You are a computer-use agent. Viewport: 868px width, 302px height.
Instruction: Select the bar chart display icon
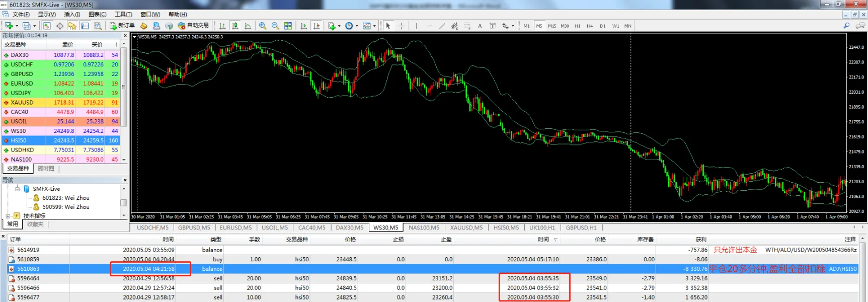coord(222,26)
